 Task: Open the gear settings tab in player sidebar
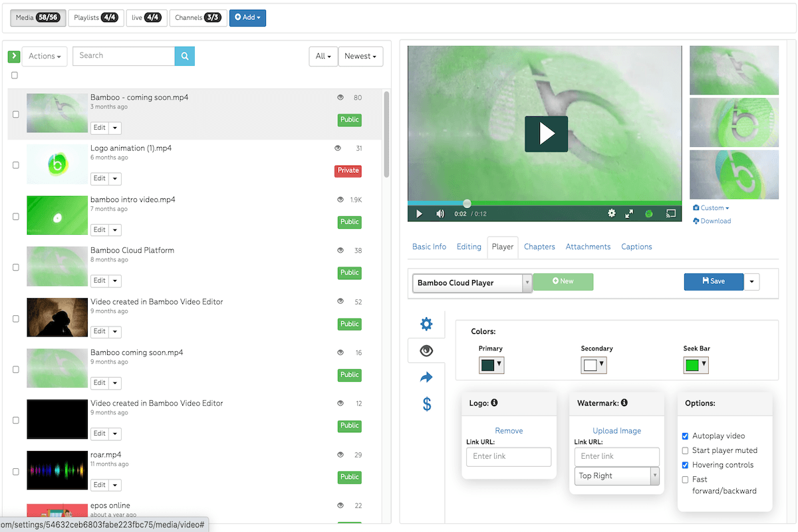(x=426, y=324)
